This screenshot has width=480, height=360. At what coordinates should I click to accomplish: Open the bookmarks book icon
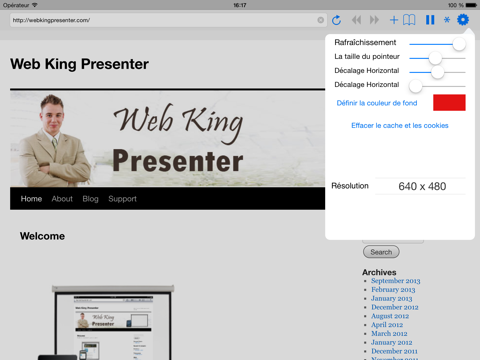(x=409, y=20)
